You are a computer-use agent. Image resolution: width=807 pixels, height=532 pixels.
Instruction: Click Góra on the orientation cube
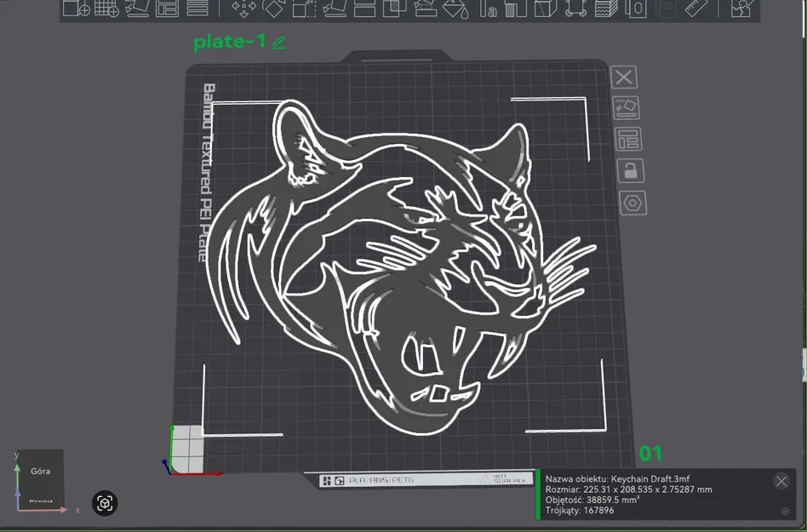coord(39,471)
